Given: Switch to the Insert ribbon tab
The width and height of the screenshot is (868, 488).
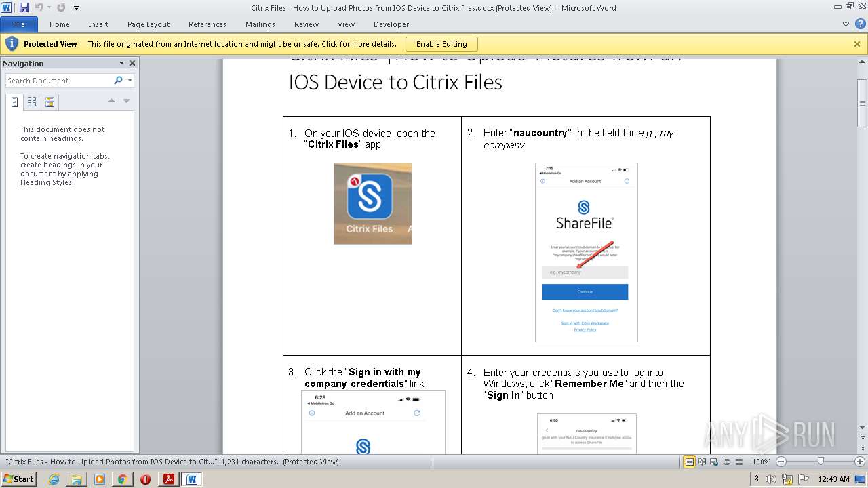Looking at the screenshot, I should pyautogui.click(x=98, y=24).
